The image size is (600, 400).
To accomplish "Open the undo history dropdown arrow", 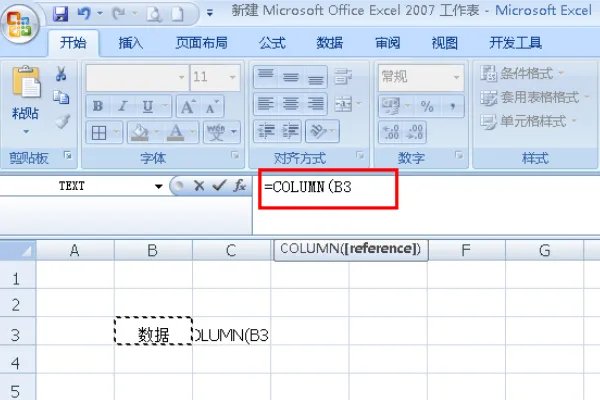I will [100, 14].
